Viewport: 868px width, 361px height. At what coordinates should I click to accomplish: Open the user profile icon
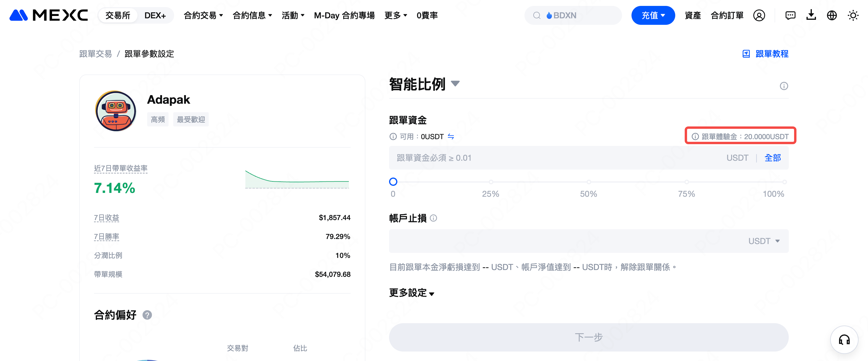[x=759, y=15]
